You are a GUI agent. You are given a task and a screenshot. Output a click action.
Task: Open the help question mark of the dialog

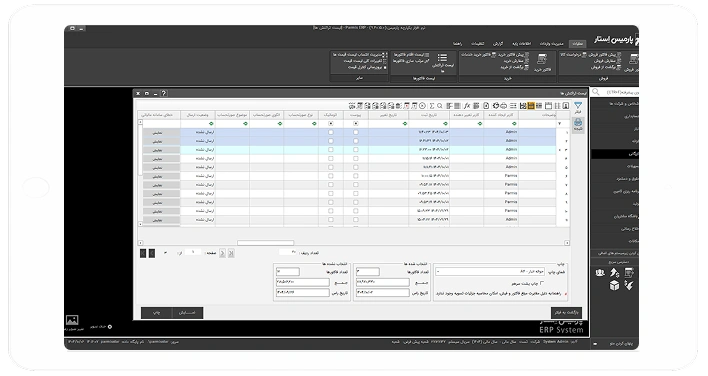(163, 93)
